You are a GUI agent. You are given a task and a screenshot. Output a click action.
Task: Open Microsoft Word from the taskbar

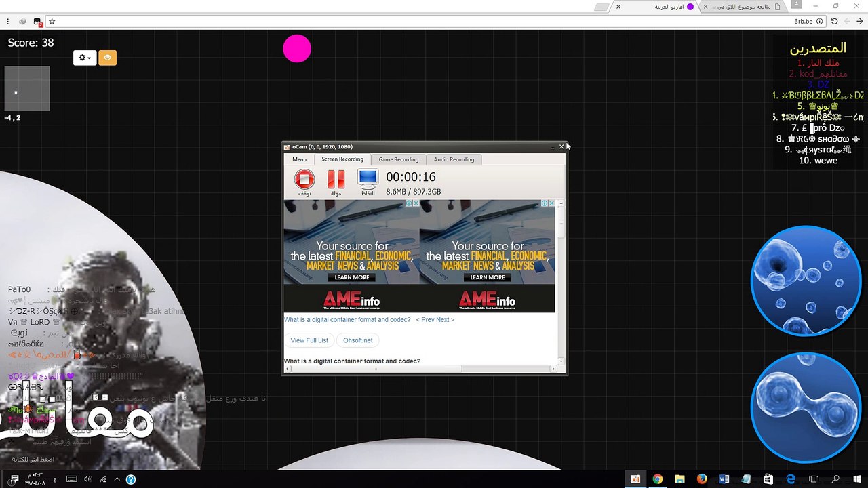point(724,479)
